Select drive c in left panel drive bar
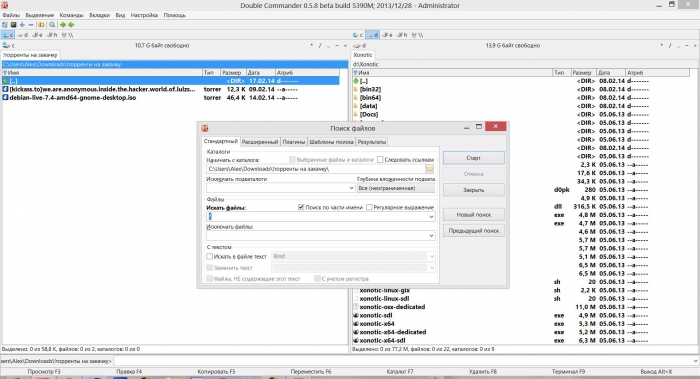 coord(8,35)
